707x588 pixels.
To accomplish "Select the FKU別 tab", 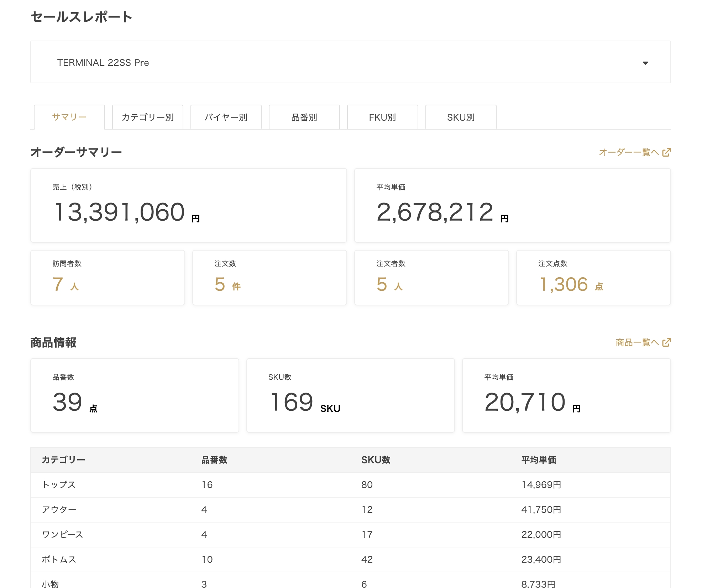I will pos(382,117).
